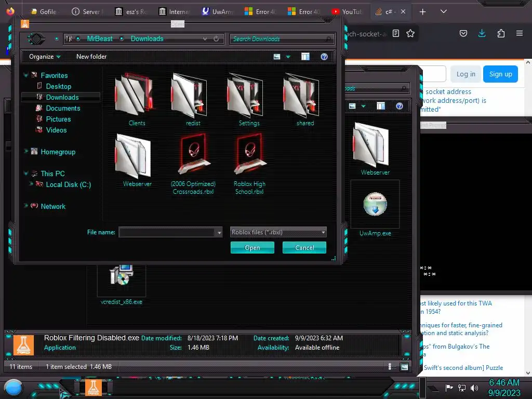Click the help icon in Open dialog
Screen dimensions: 532x399
(x=324, y=57)
